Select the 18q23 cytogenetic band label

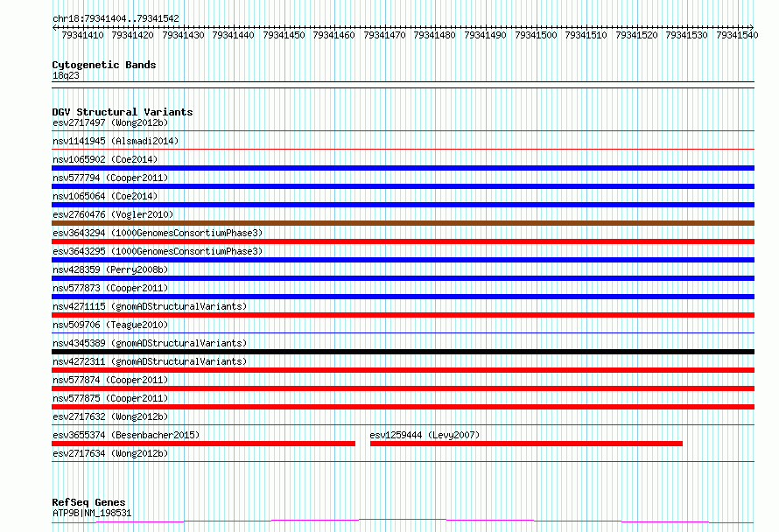click(66, 75)
